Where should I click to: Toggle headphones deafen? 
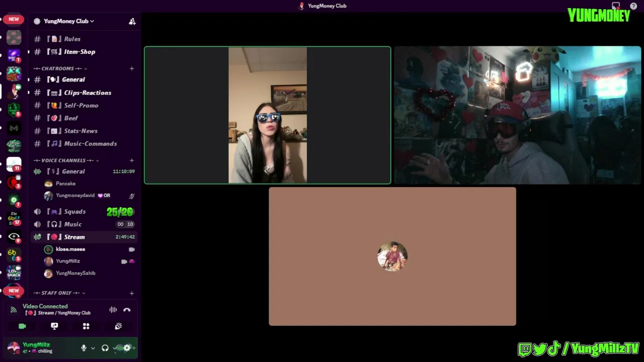[x=105, y=348]
